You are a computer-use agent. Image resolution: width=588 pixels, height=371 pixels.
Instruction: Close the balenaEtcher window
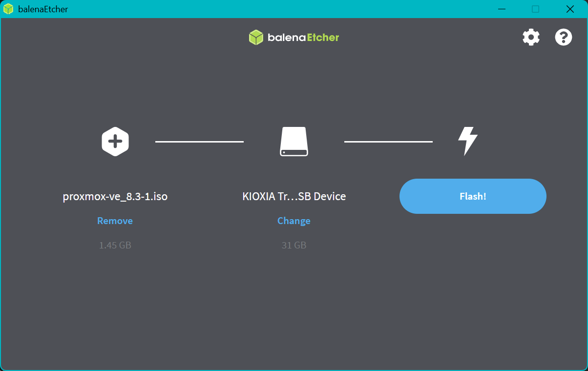click(x=570, y=9)
